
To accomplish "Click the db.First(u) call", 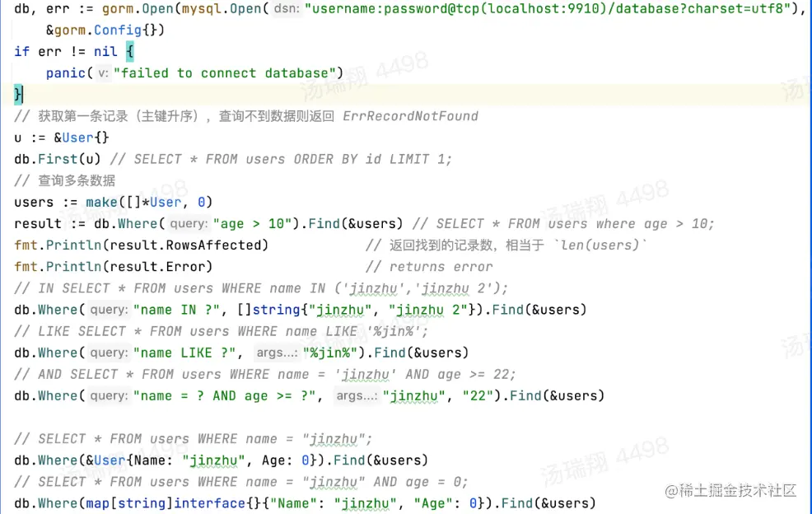I will coord(58,159).
